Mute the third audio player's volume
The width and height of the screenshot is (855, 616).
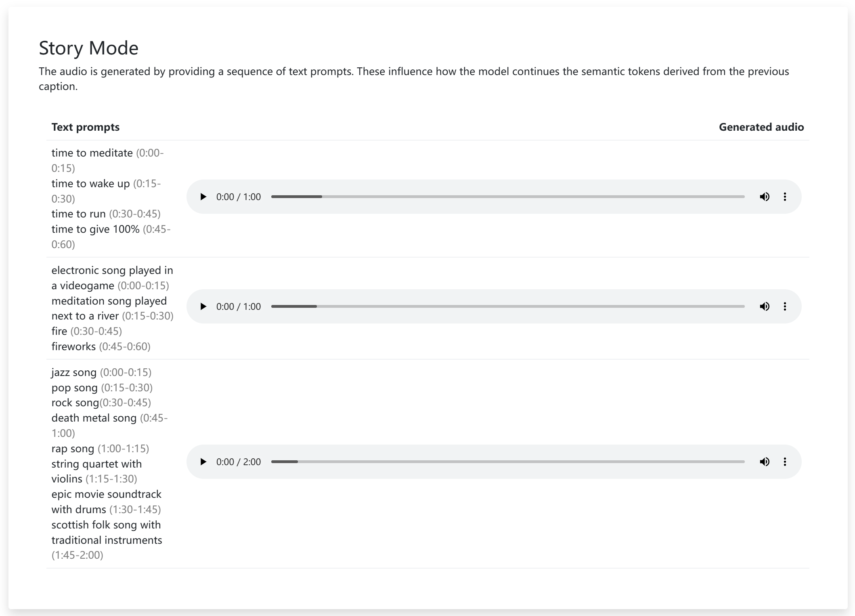pyautogui.click(x=764, y=462)
